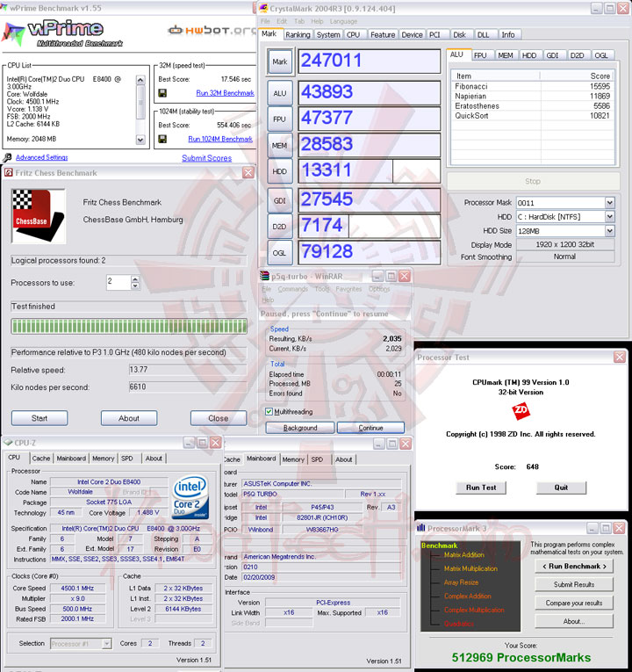Open the OGL results tab
The height and width of the screenshot is (672, 632).
(x=601, y=55)
